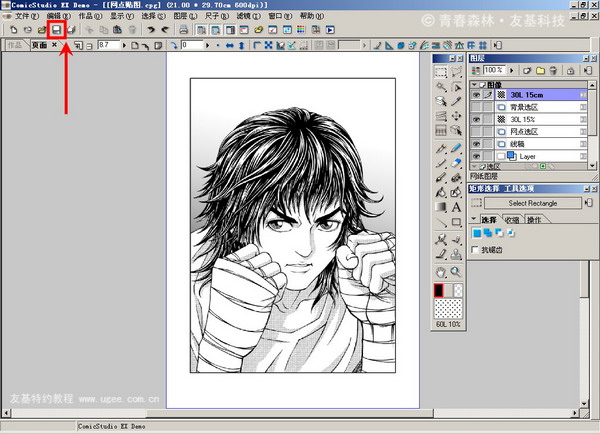Select the Pen nib tool

(441, 148)
